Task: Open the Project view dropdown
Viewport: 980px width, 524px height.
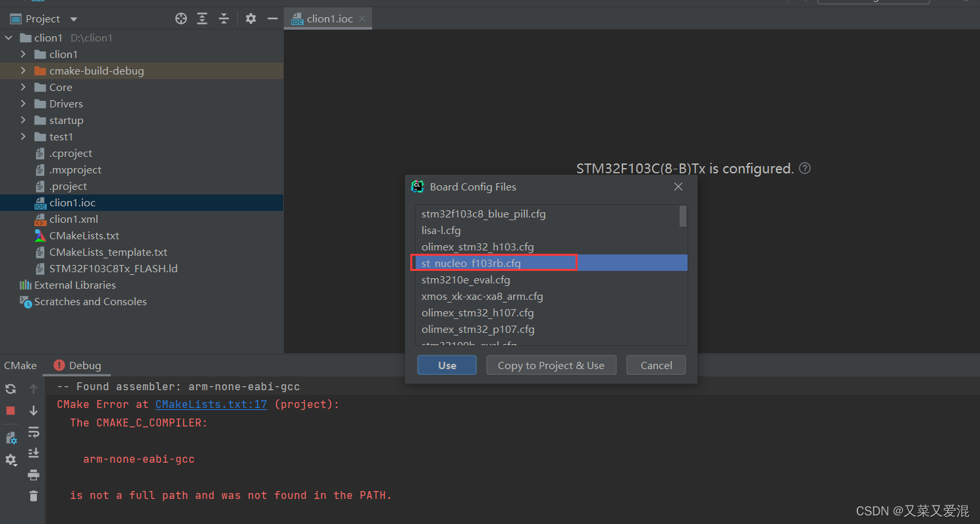Action: [x=74, y=19]
